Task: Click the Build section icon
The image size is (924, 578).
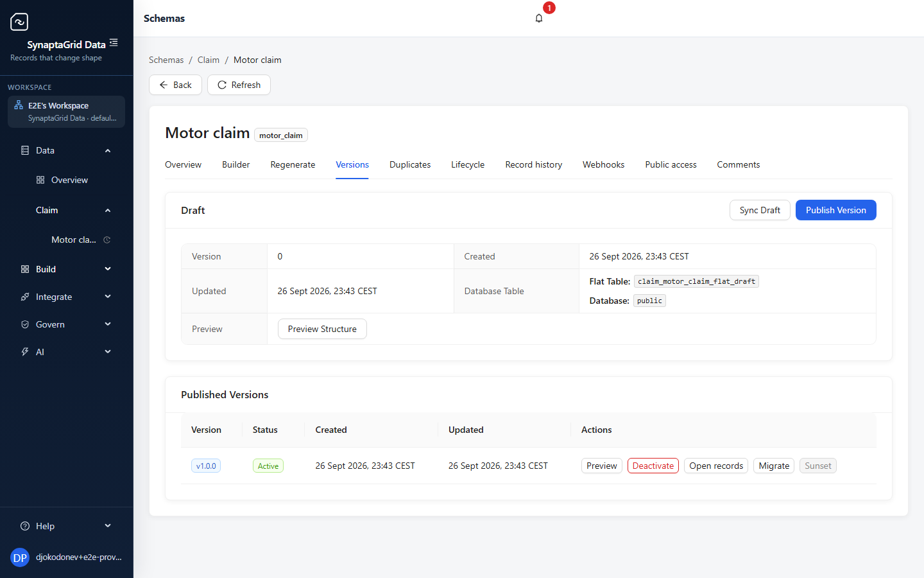Action: [25, 269]
